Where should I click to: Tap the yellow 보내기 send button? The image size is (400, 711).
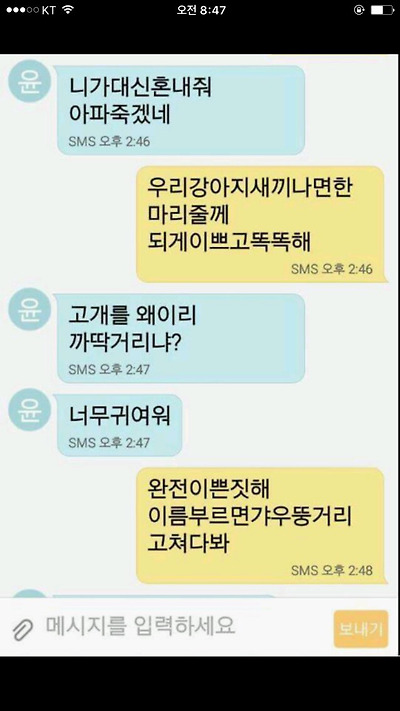tap(361, 629)
